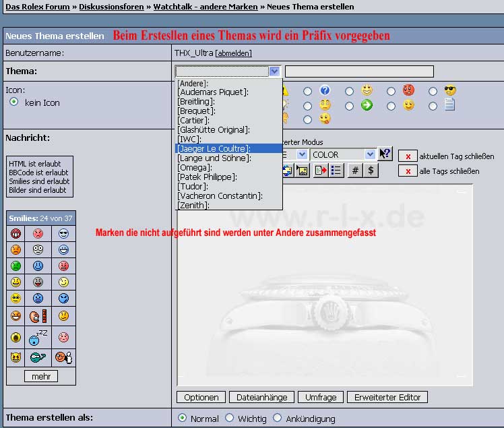Screen dimensions: 504x428
Task: Select [Vacheron Constantin]: prefix option
Action: (x=220, y=196)
